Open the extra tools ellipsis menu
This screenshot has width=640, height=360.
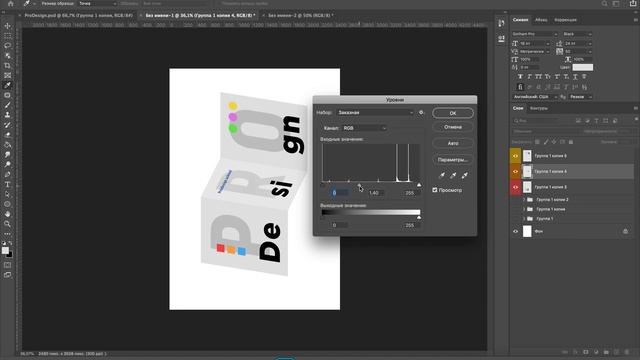click(x=7, y=234)
